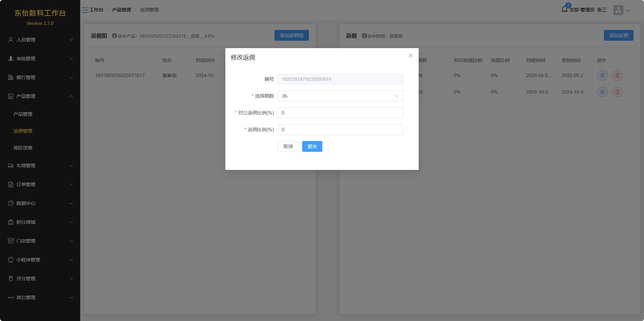This screenshot has height=321, width=644.
Task: Select the 产品管理 submenu item
Action: coord(23,114)
